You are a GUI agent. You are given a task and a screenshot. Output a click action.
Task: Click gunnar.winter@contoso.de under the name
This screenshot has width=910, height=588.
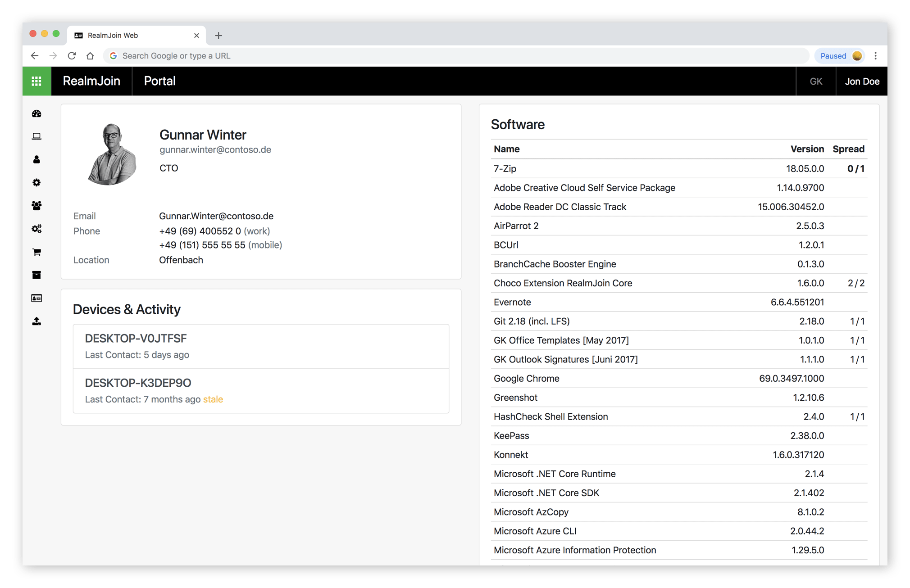tap(215, 150)
